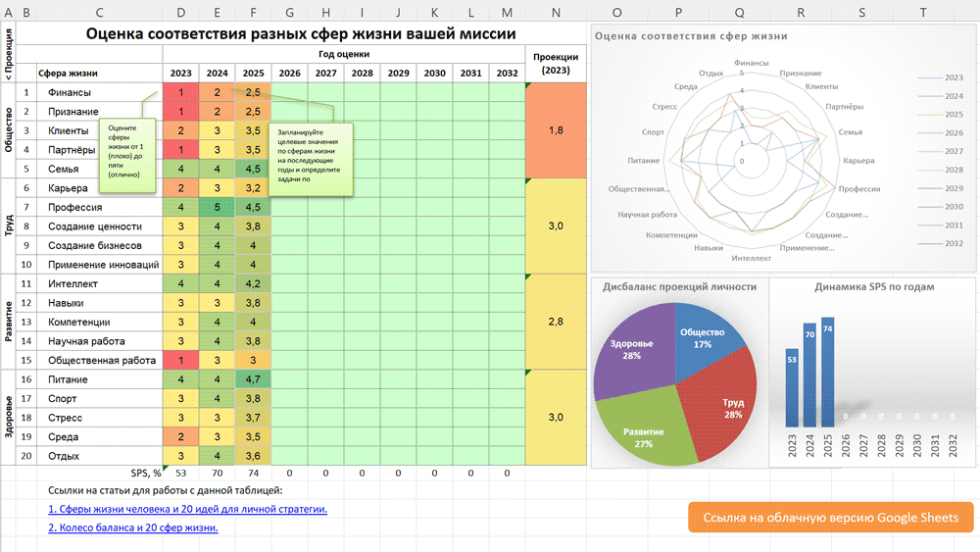The width and height of the screenshot is (980, 552).
Task: Click the Динамика SPS по годам chart title
Action: coord(874,286)
